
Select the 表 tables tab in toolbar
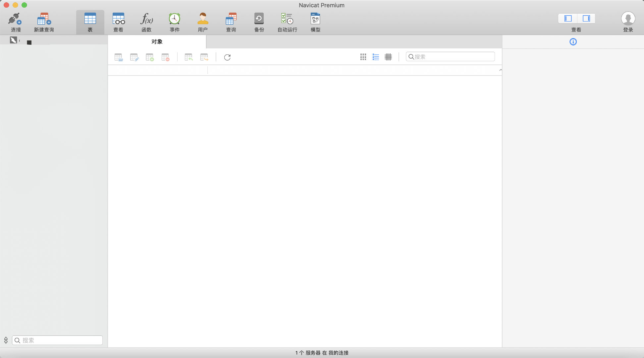coord(90,22)
